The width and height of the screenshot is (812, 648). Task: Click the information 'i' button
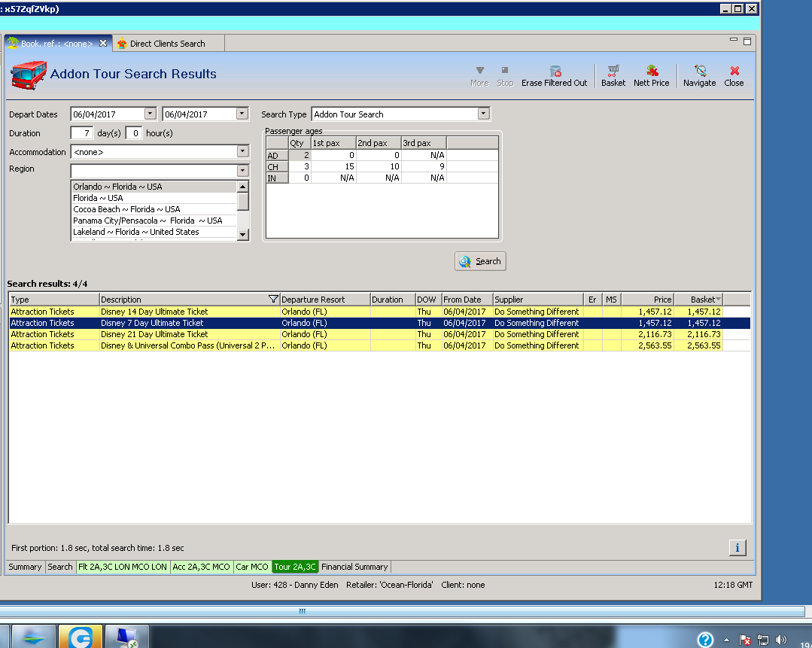pos(737,547)
